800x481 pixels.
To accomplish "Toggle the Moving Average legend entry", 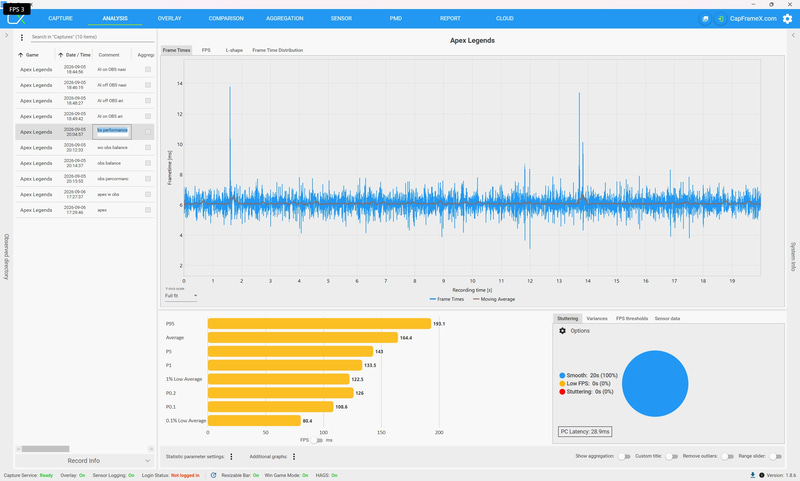I will point(494,299).
